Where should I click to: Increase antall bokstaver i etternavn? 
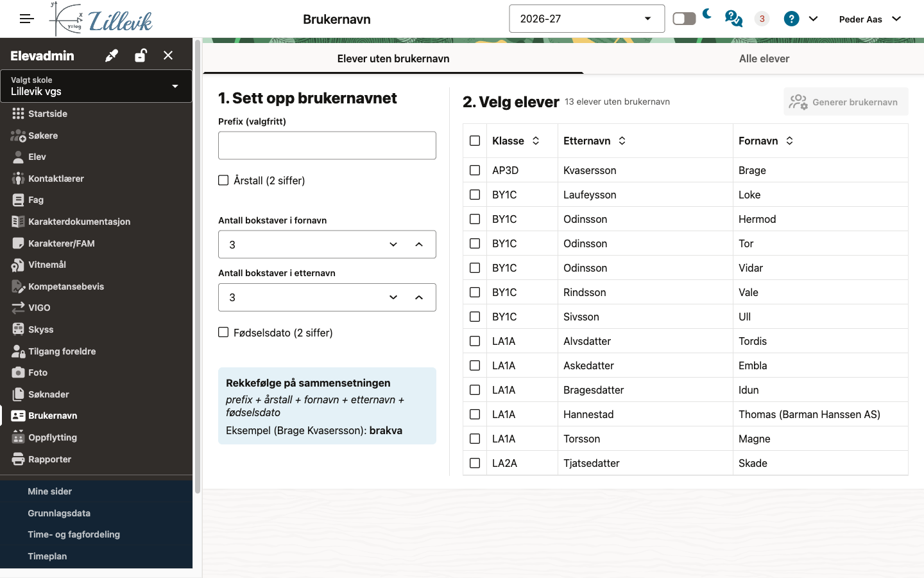tap(419, 297)
